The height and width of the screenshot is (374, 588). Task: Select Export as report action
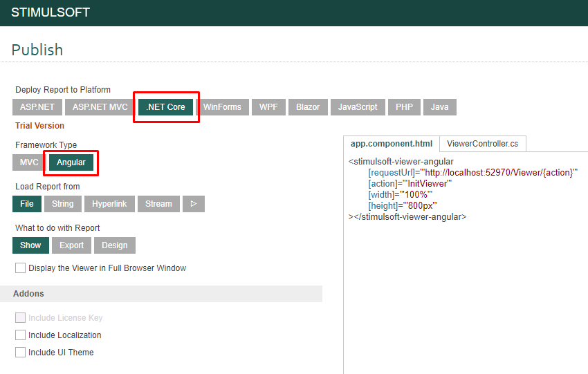[x=72, y=245]
